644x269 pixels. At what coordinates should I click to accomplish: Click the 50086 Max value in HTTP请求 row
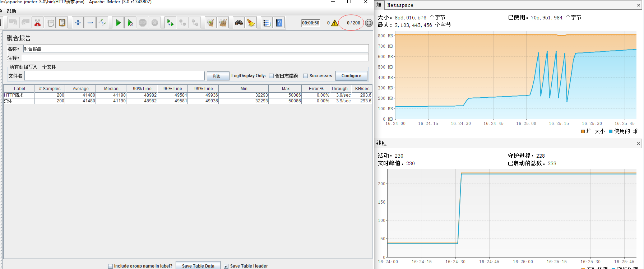point(295,95)
